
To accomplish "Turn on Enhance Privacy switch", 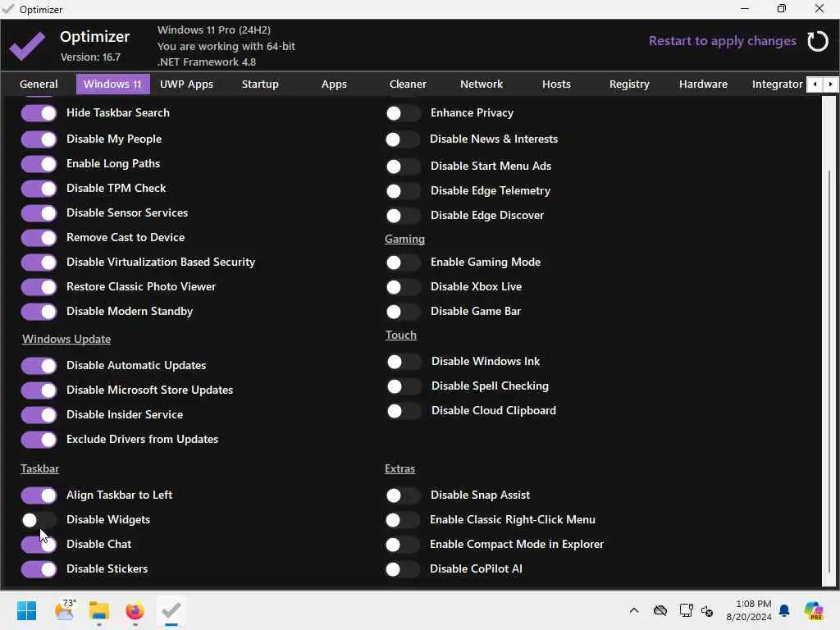I will pos(403,113).
